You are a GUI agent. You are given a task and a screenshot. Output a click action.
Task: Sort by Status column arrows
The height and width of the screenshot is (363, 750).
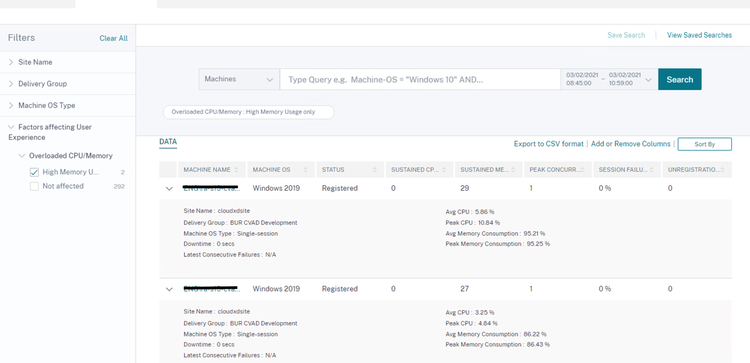click(x=375, y=170)
